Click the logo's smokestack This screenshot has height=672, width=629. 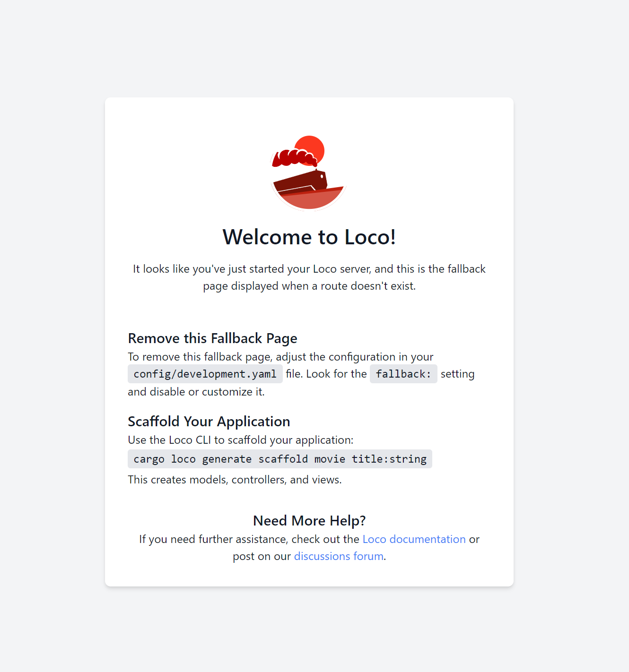coord(316,170)
